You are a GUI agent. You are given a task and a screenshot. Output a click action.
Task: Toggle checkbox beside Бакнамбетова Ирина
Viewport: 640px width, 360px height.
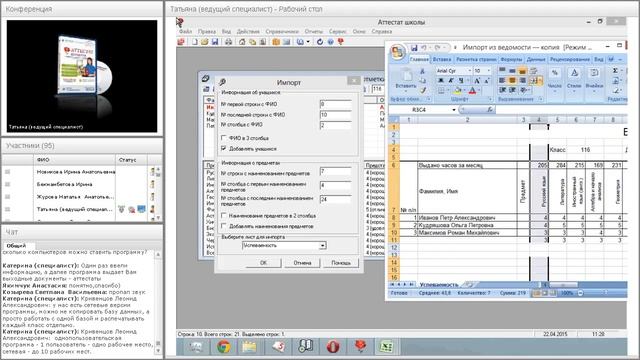point(7,184)
